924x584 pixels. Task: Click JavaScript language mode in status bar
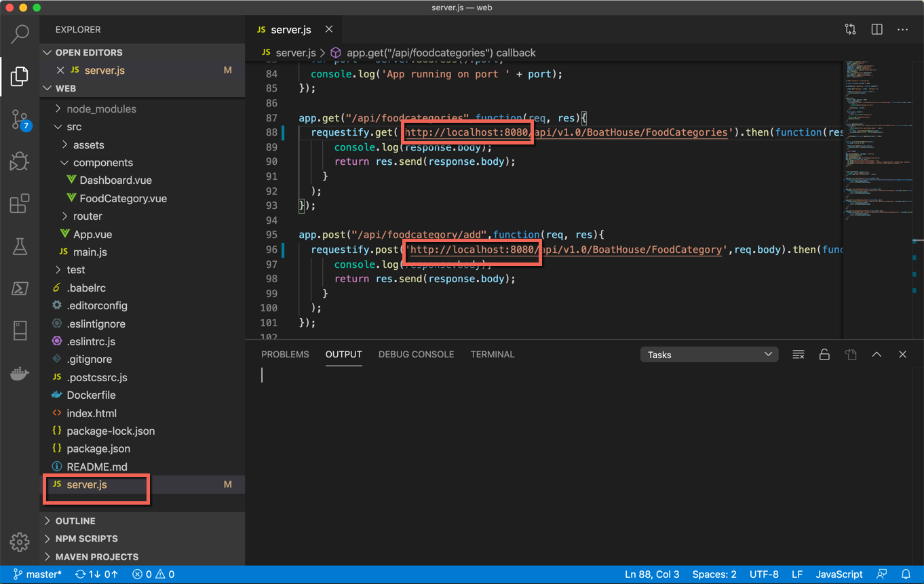point(839,575)
